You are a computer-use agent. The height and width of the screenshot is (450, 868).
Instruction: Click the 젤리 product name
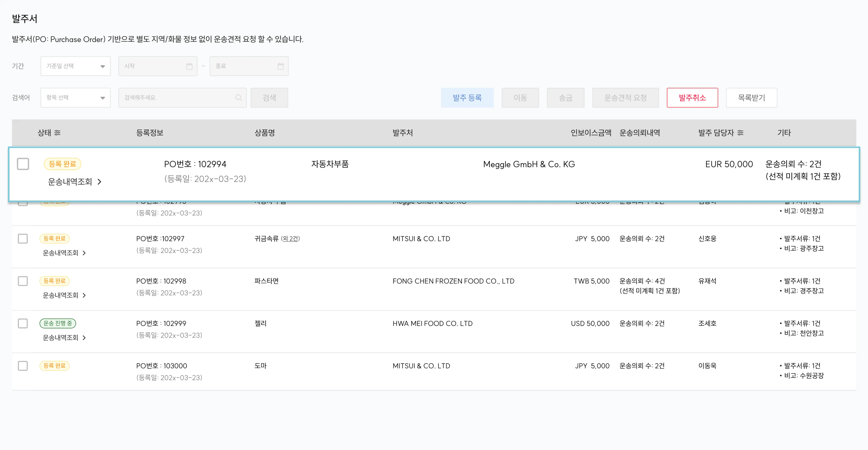pyautogui.click(x=260, y=324)
